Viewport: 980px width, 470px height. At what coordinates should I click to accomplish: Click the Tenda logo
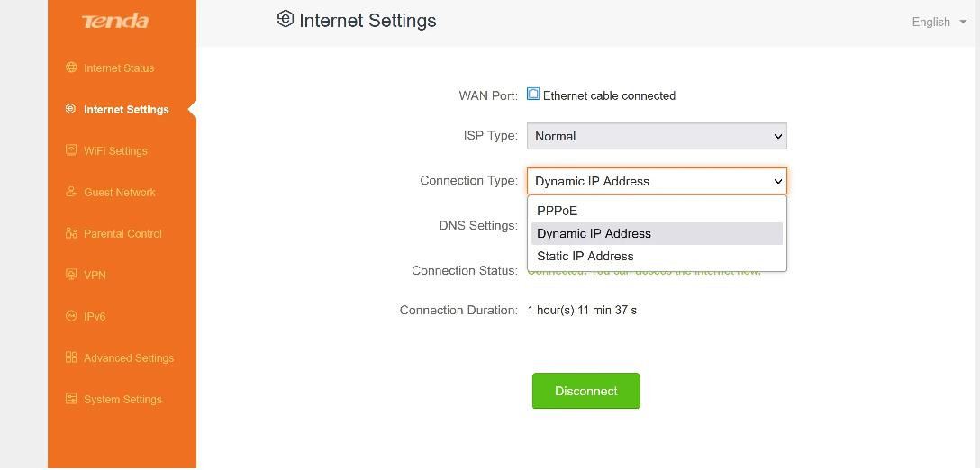coord(115,22)
